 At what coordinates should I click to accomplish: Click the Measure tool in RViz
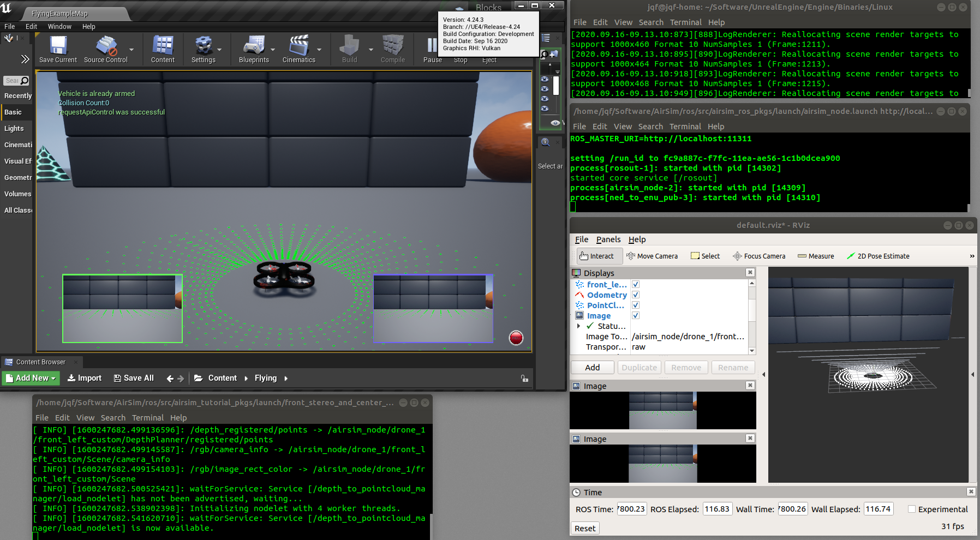pos(816,256)
